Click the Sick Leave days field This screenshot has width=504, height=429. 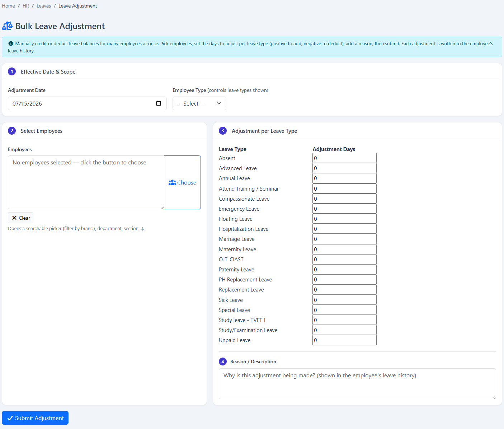(x=344, y=300)
